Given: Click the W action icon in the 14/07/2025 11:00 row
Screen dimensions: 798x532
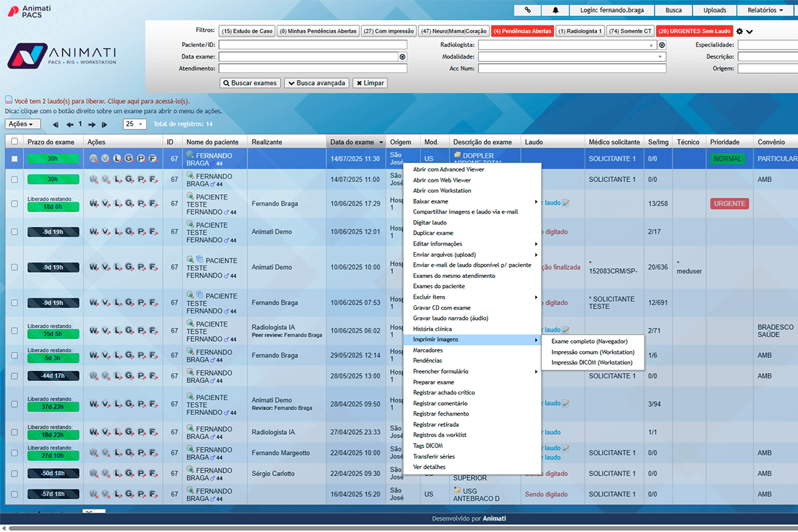Looking at the screenshot, I should (94, 180).
